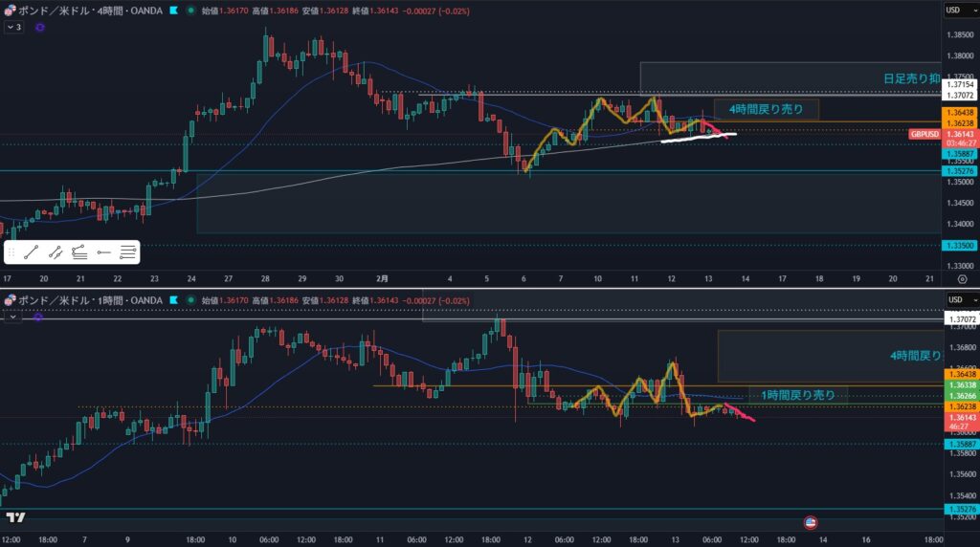
Task: Toggle the cyan flag icon beside the upper chart title
Action: pyautogui.click(x=172, y=11)
